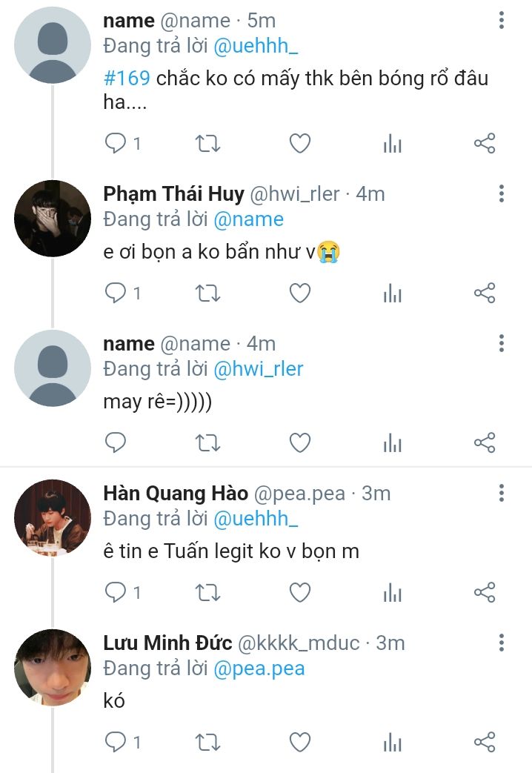Like Lưu Minh Đức's "kó" reply
The height and width of the screenshot is (773, 532).
[x=299, y=742]
